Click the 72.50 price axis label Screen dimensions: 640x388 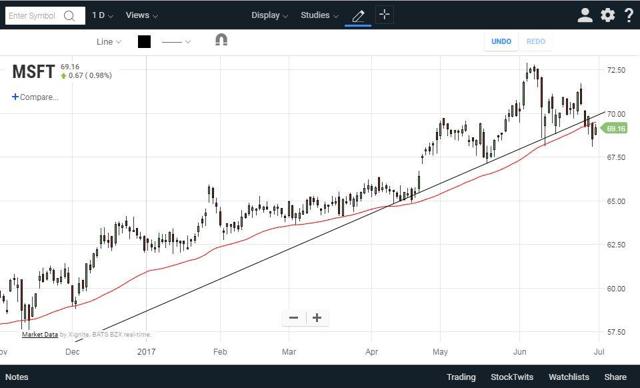coord(616,70)
